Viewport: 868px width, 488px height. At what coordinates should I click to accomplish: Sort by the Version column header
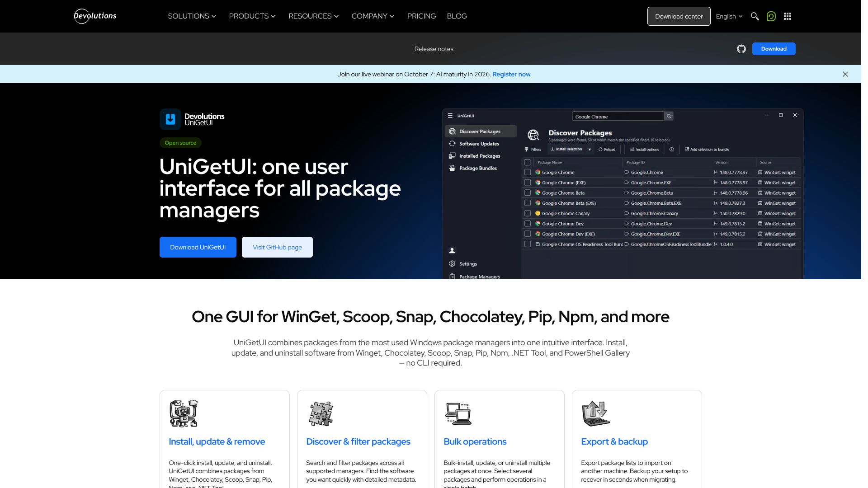point(722,163)
